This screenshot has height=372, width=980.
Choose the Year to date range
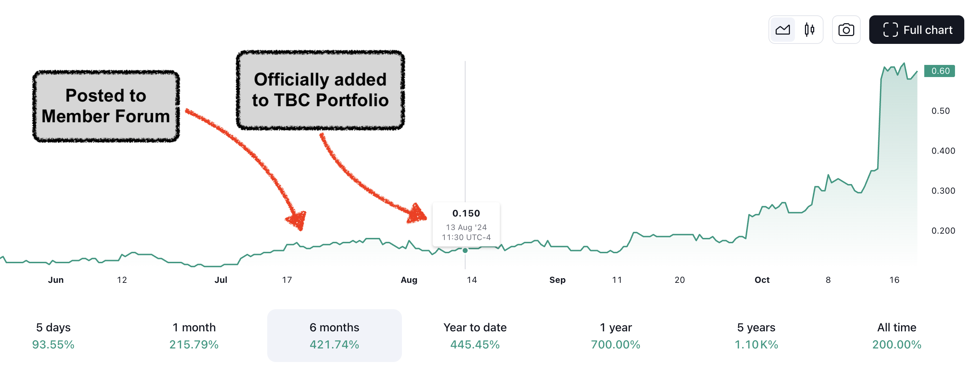click(475, 336)
